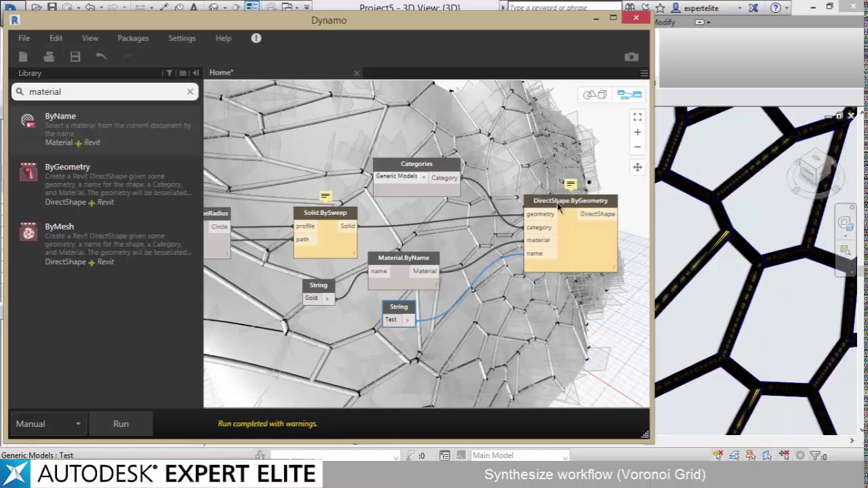Export workspace as image with camera icon
Screen dimensions: 868x488
[631, 57]
